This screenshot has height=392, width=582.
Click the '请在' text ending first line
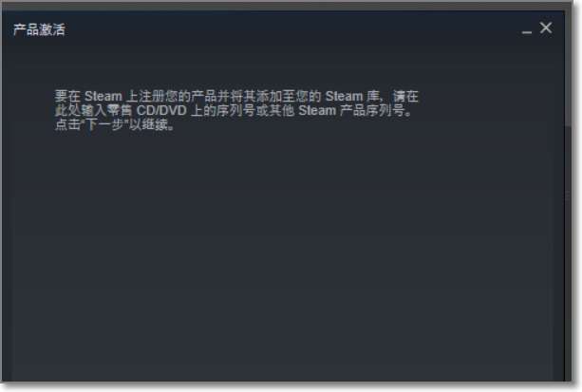click(x=405, y=97)
